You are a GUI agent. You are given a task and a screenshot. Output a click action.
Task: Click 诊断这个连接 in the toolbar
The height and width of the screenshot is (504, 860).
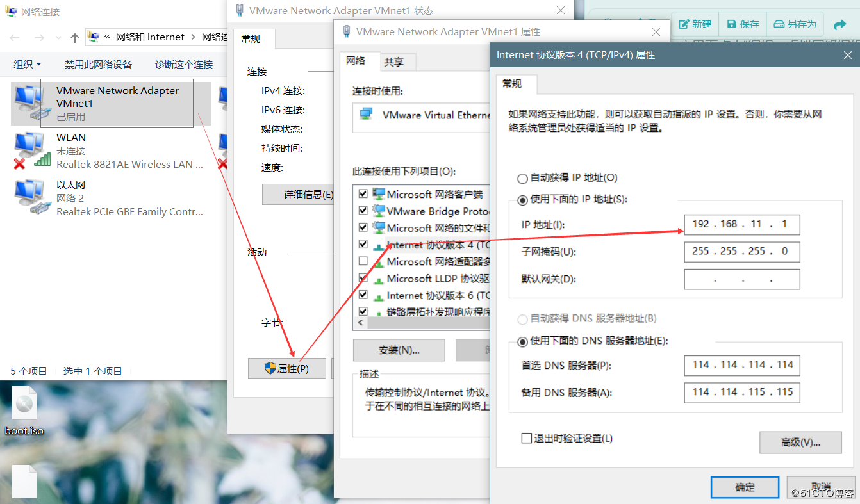click(184, 64)
